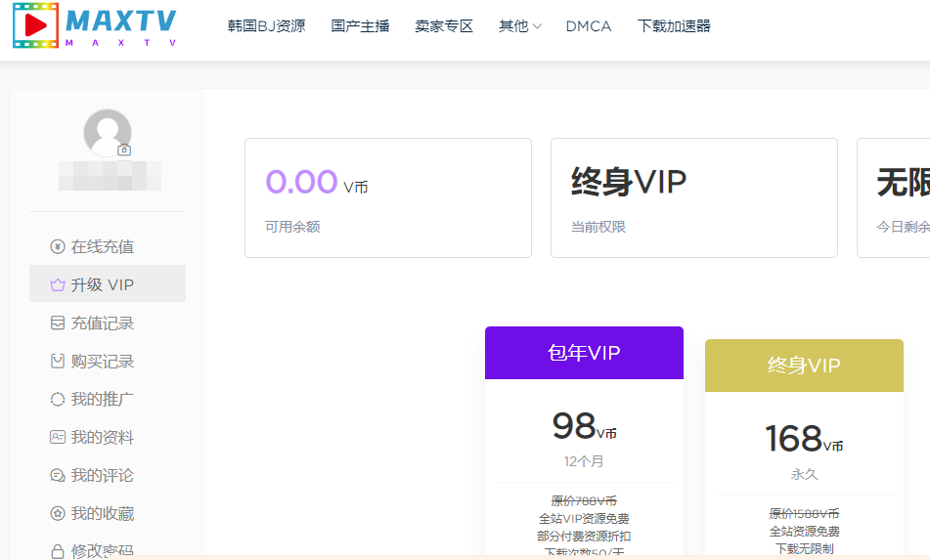Click the 可用余额 label
This screenshot has height=560, width=930.
(x=292, y=227)
